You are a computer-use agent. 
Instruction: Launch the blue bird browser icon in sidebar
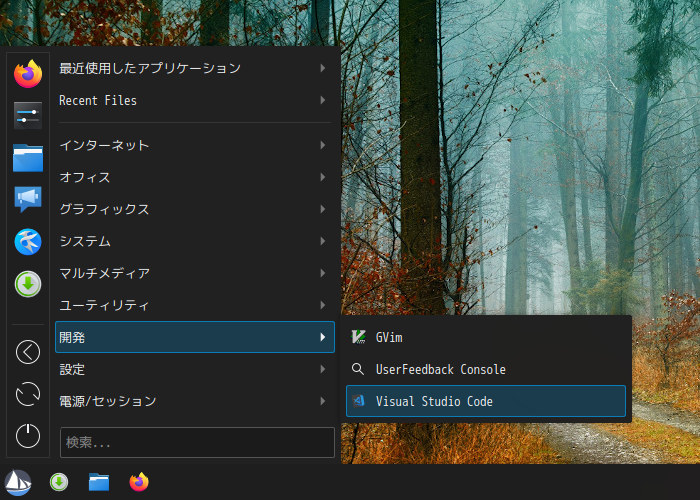(x=28, y=242)
